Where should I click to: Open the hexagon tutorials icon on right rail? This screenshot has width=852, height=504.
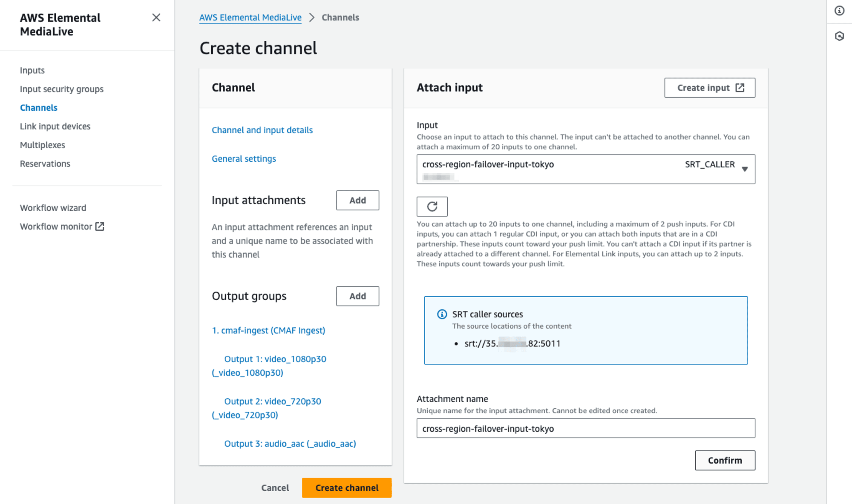839,36
